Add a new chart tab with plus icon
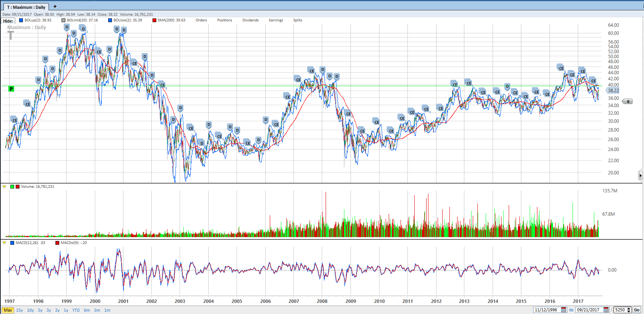The width and height of the screenshot is (644, 314). coord(55,7)
